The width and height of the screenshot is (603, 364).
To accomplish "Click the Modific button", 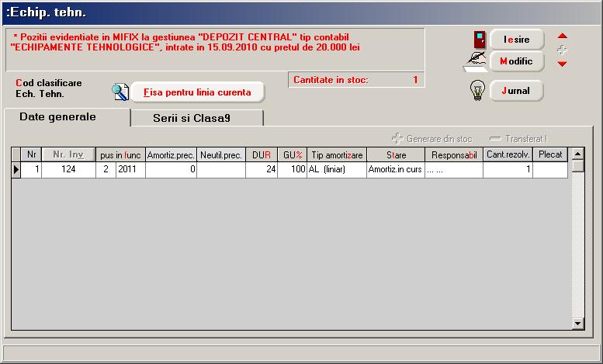I will click(517, 61).
